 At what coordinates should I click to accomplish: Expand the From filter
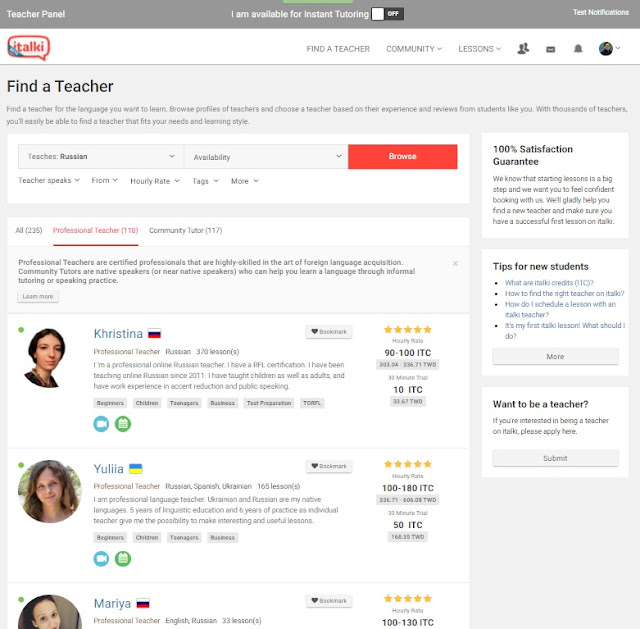point(104,180)
